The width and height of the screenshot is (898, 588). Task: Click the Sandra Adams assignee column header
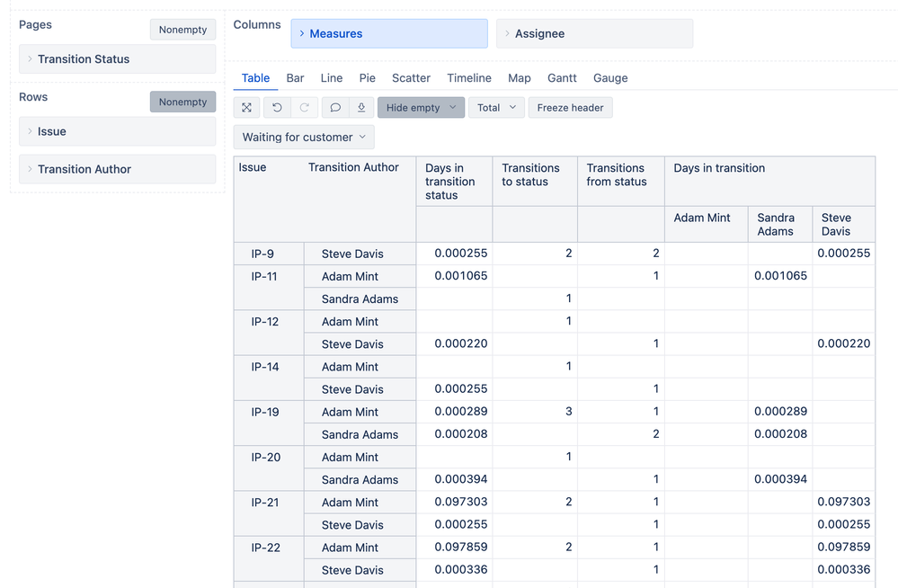click(780, 224)
